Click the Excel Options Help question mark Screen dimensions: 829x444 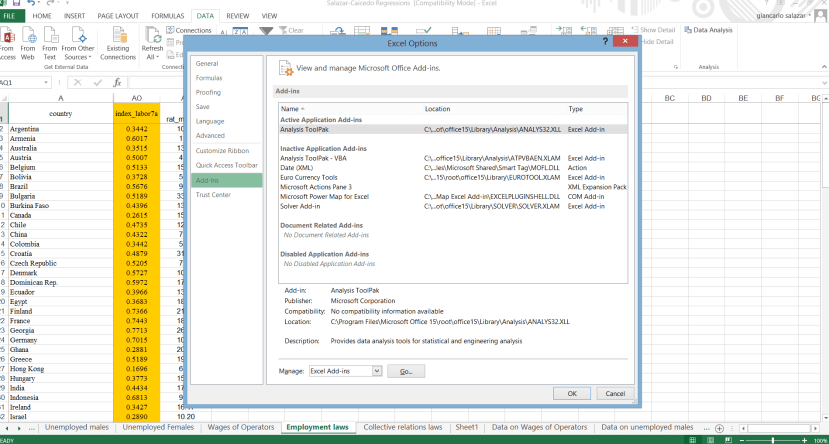tap(605, 42)
